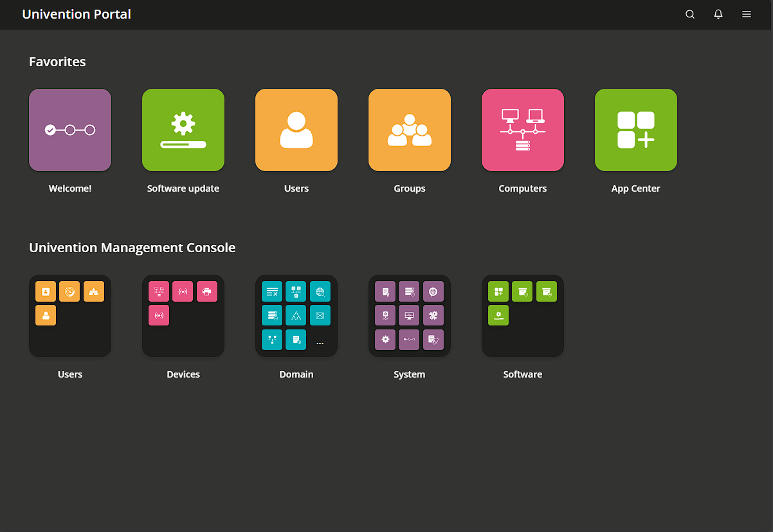This screenshot has height=532, width=773.
Task: Click the wrench and gear icon in System folder
Action: pos(433,315)
